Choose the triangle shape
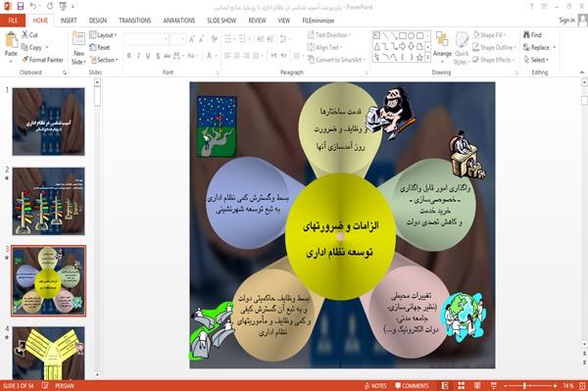This screenshot has width=588, height=391. coord(377,46)
